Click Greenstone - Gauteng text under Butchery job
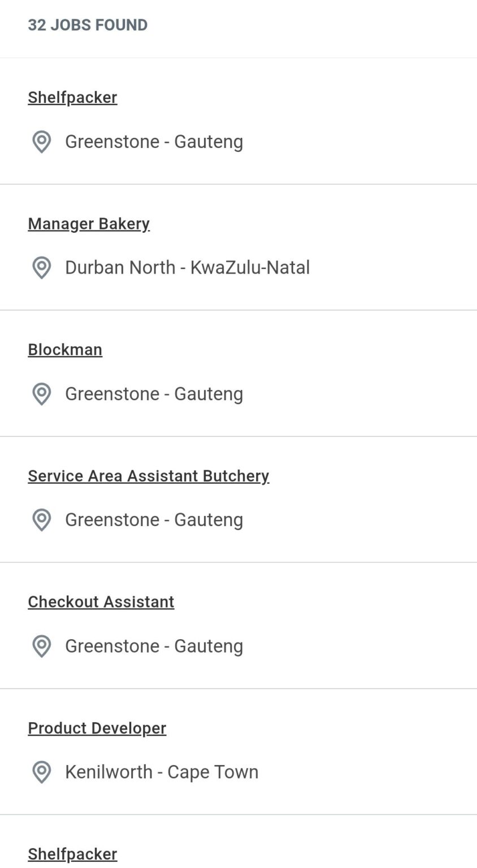Screen dimensions: 477x868 (154, 520)
